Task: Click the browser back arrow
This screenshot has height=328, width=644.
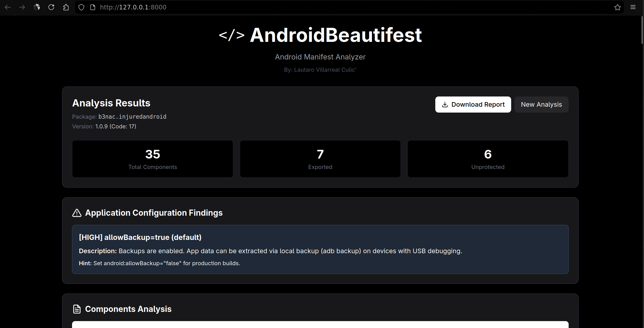Action: 8,7
